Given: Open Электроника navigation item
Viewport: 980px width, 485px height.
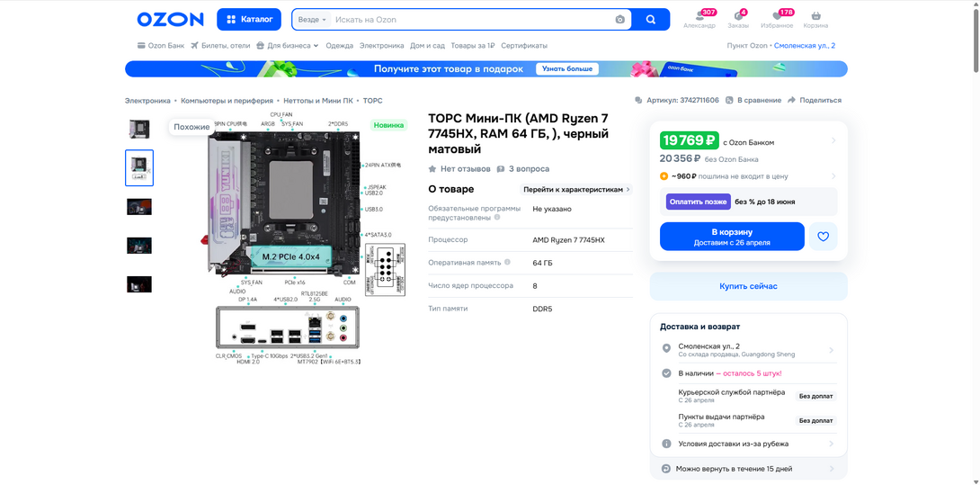Looking at the screenshot, I should [382, 46].
